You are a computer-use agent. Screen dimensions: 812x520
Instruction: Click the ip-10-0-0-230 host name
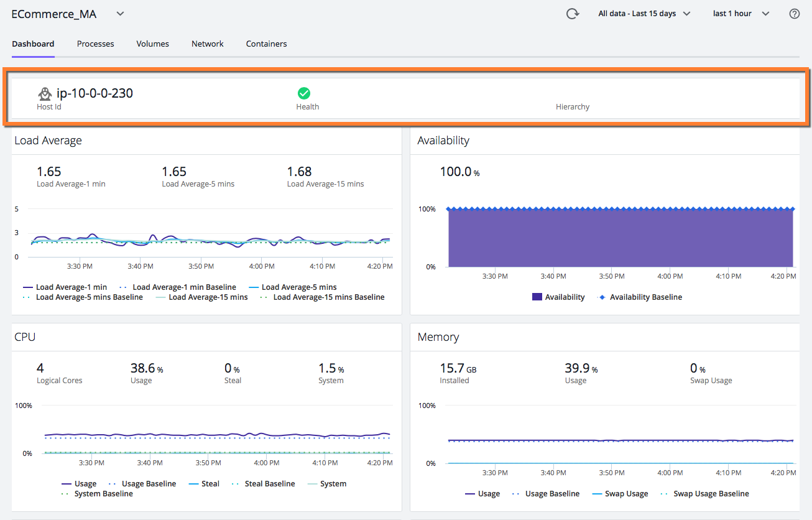[95, 94]
